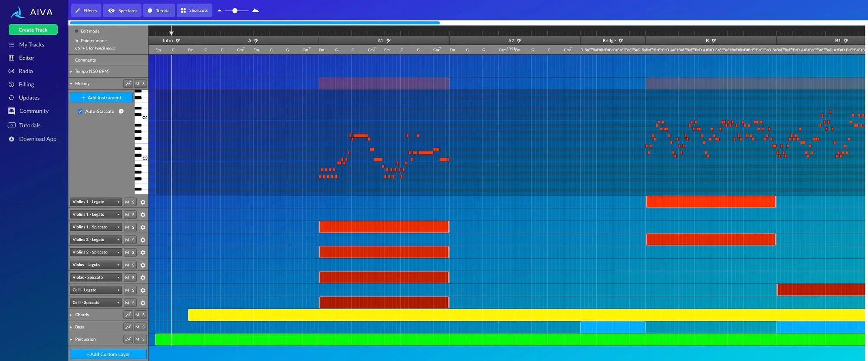Screen dimensions: 868x361
Task: Open settings gear for Violas - Spiccato
Action: pyautogui.click(x=143, y=277)
